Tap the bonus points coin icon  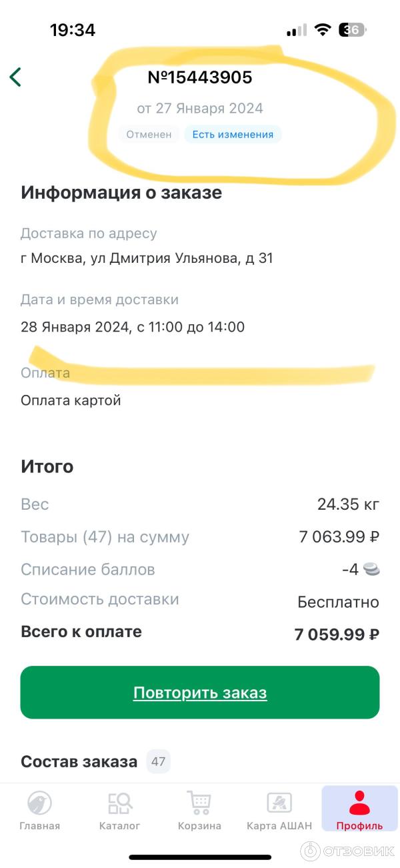point(372,570)
